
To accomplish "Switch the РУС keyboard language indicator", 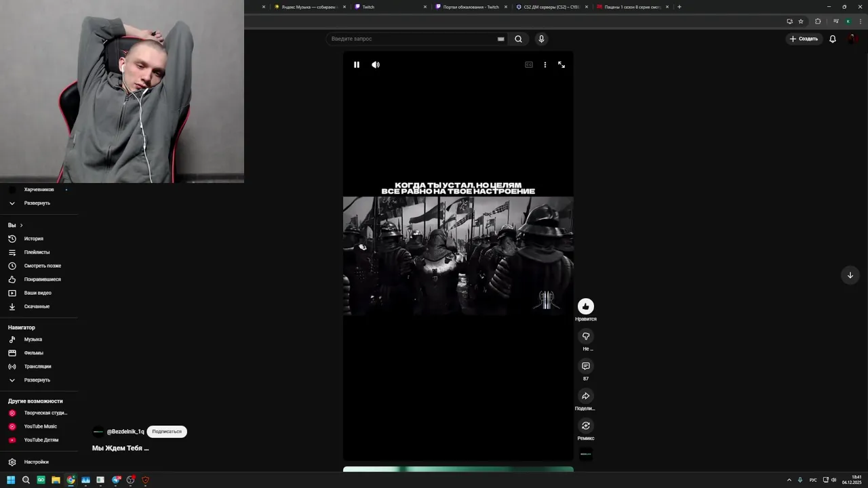I will coord(813,480).
